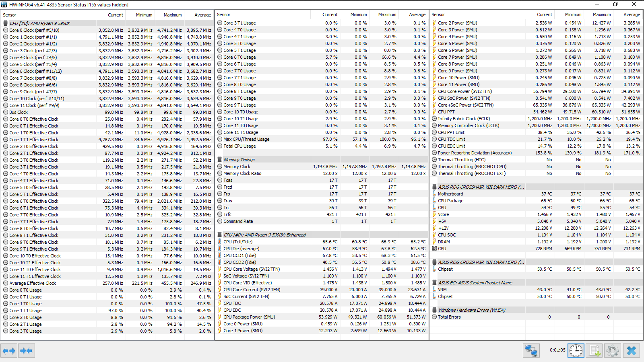The height and width of the screenshot is (362, 644).
Task: Click the shrink columns arrows button
Action: click(26, 351)
